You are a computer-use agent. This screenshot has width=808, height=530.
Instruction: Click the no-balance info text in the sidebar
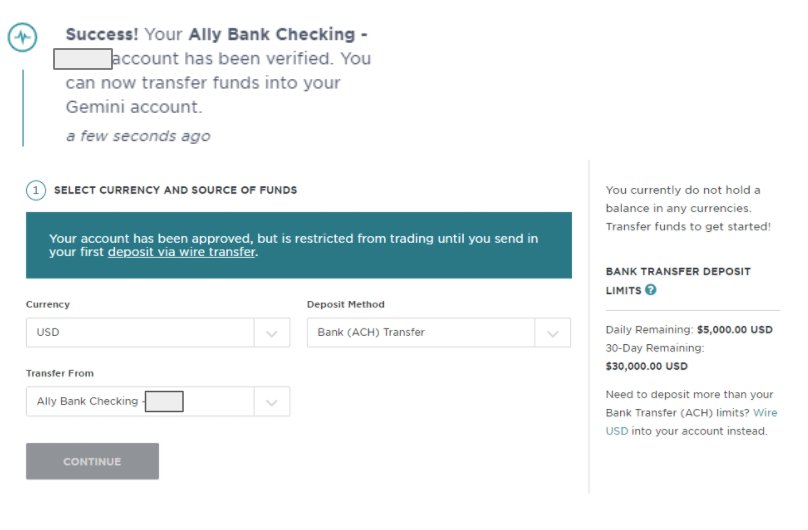click(688, 208)
